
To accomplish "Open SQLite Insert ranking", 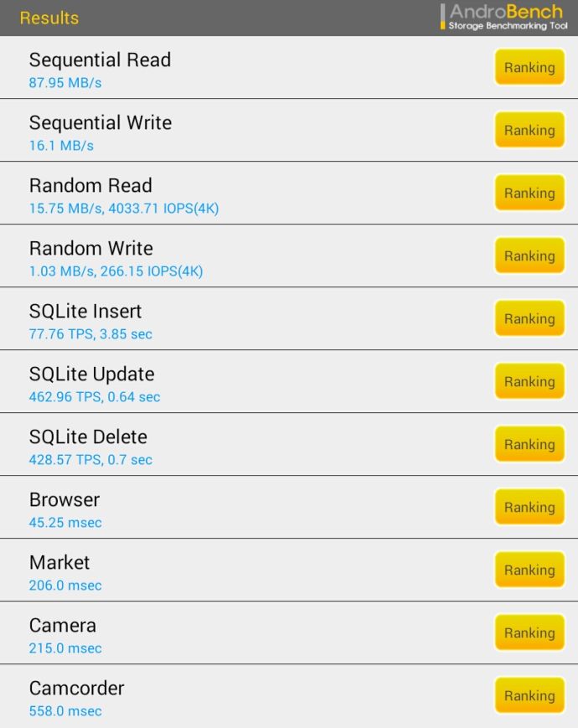I will tap(529, 319).
